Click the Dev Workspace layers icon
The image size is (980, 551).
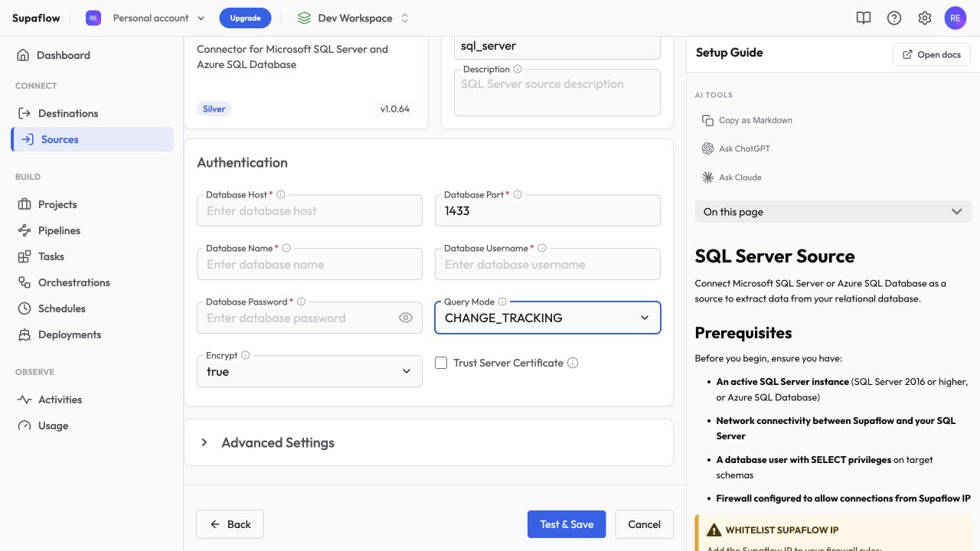305,18
